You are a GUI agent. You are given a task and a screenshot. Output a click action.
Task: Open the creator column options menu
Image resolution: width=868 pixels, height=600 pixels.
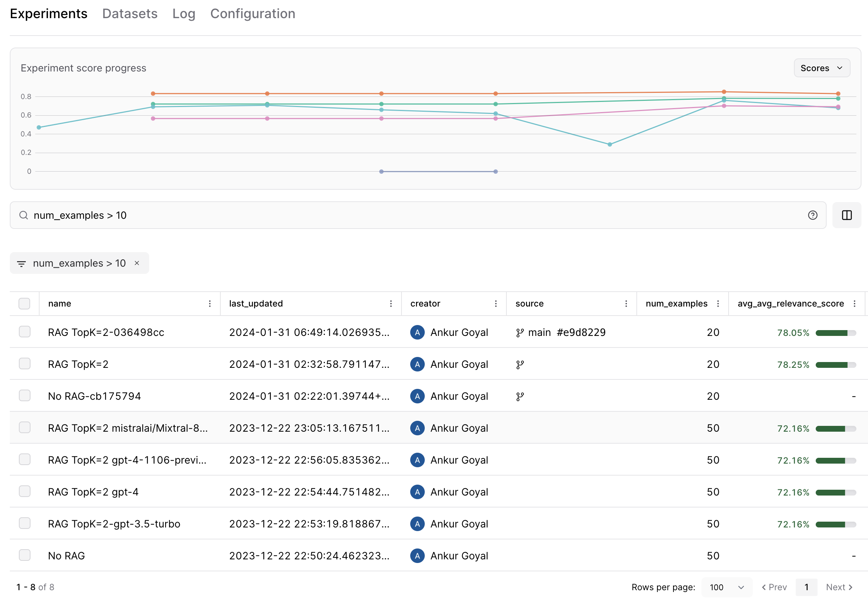pos(496,303)
